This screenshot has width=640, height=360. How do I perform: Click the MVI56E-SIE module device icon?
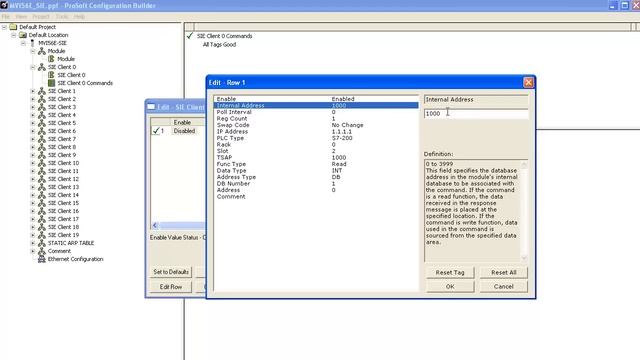pos(33,43)
